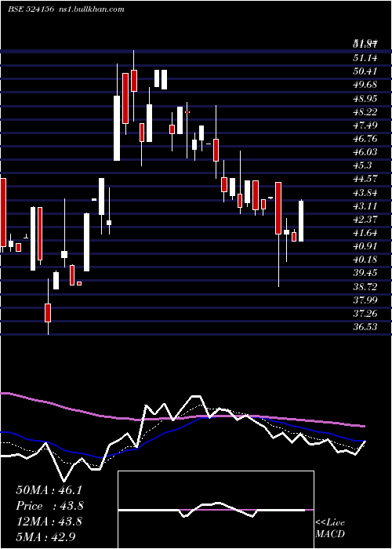Click the ns1.bullkhan.com source text
Viewport: 392px width, 549px height.
[x=91, y=9]
